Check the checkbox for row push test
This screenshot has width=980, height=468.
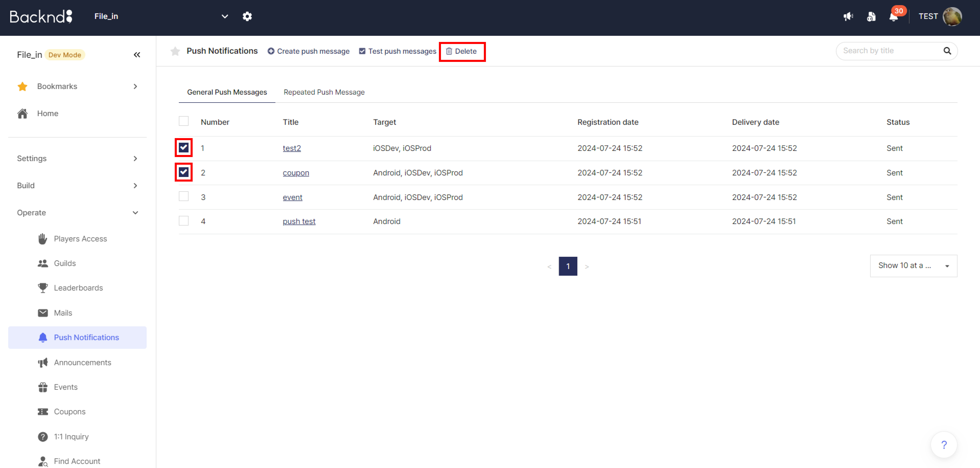pyautogui.click(x=184, y=221)
